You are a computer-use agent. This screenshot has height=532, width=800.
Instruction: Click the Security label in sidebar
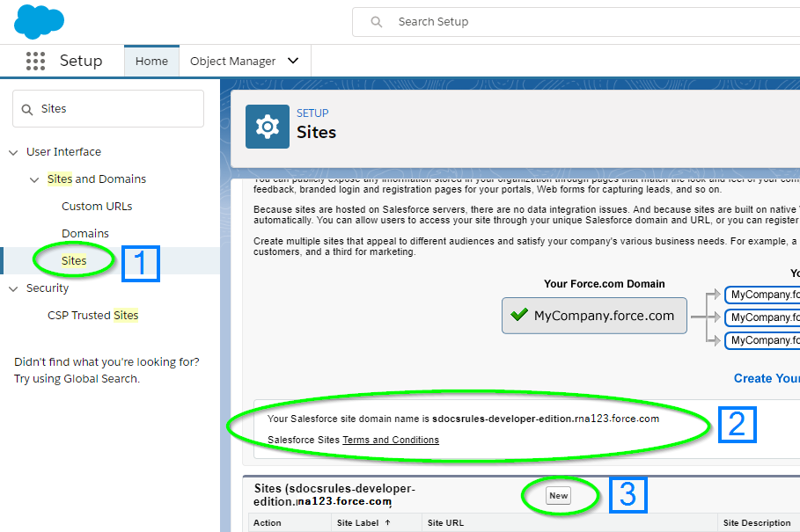click(48, 288)
